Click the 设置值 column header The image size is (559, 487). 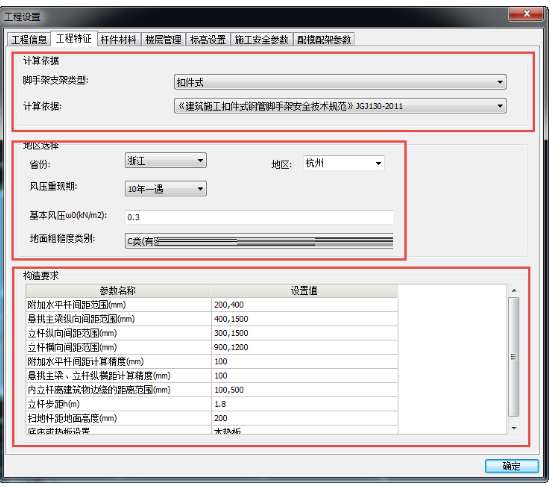pyautogui.click(x=305, y=291)
